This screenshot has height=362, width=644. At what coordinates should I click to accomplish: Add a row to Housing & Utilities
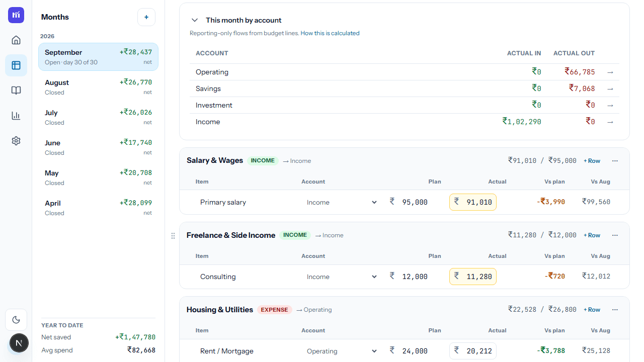click(592, 310)
